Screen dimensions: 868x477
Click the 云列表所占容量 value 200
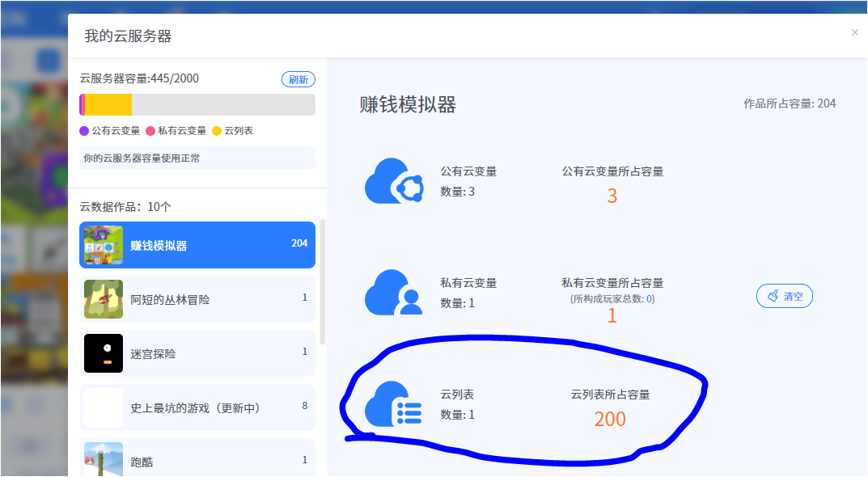coord(610,419)
